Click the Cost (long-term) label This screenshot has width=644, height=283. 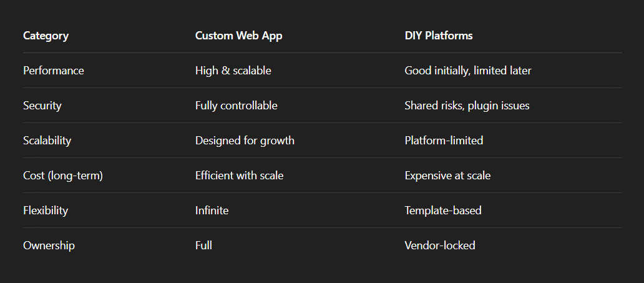tap(62, 176)
